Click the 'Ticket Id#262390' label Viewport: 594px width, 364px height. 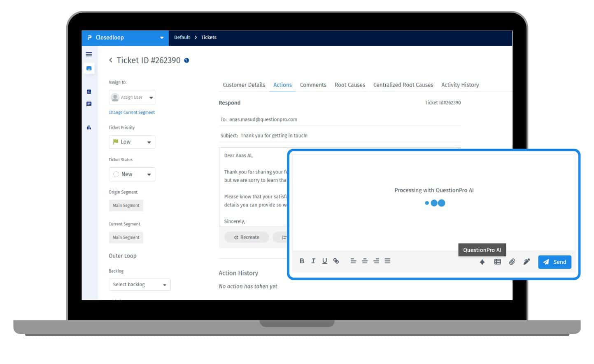pyautogui.click(x=443, y=103)
